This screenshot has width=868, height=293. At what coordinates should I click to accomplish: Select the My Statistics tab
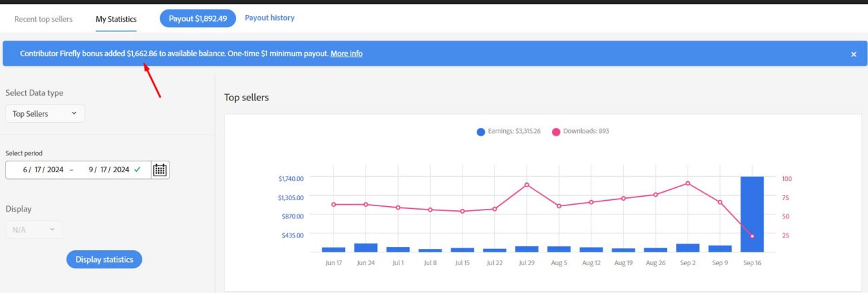116,19
